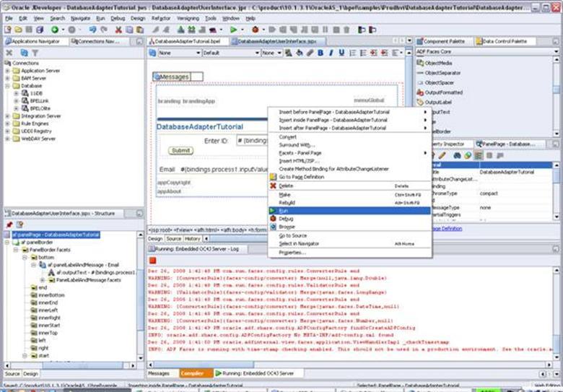Click the link chain icon in editor toolbar
The width and height of the screenshot is (563, 392).
(x=310, y=53)
